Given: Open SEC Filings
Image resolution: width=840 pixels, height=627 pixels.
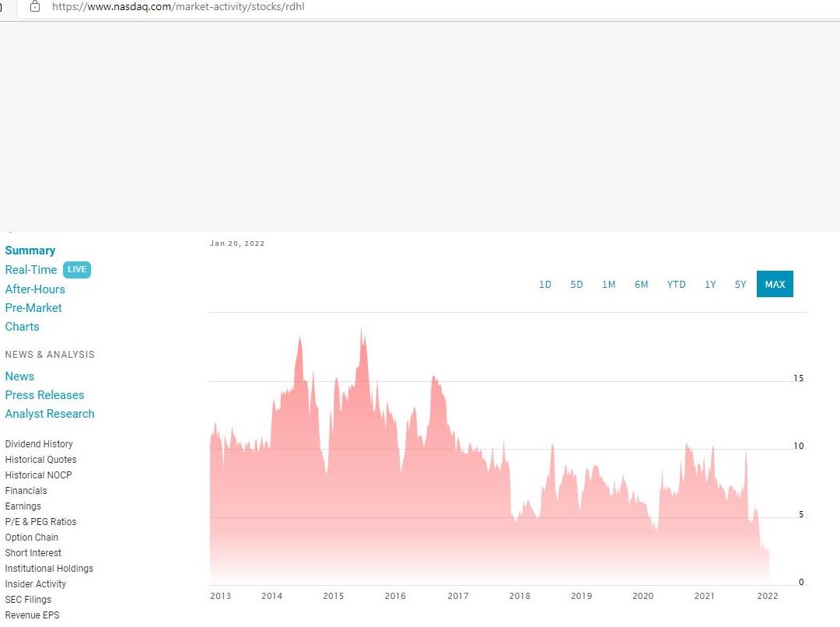Looking at the screenshot, I should click(28, 599).
